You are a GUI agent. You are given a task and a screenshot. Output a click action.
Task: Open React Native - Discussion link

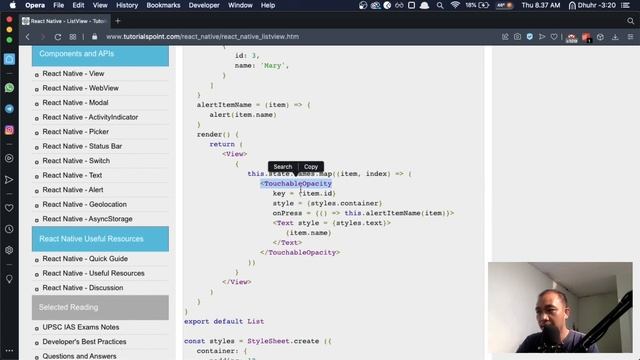[x=82, y=288]
